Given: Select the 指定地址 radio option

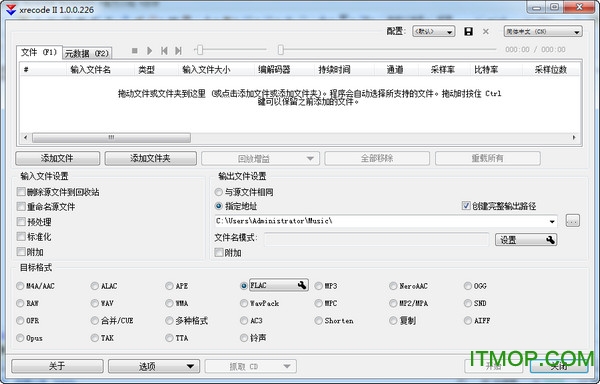Looking at the screenshot, I should [218, 206].
